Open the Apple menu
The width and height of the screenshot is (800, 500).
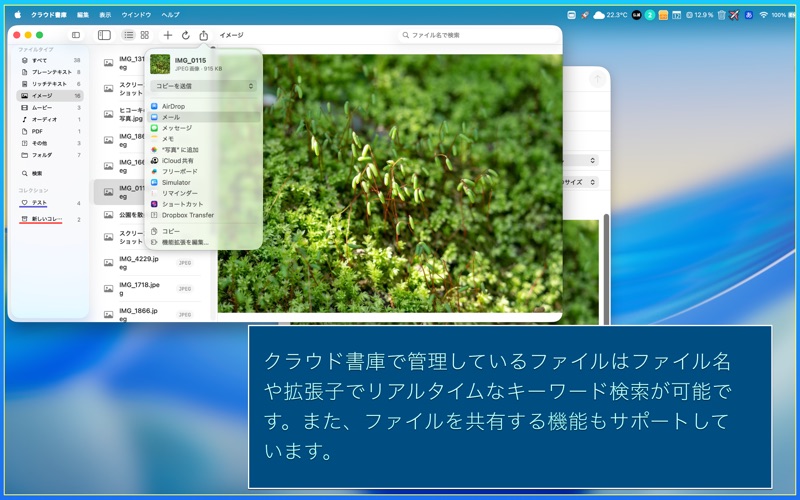pos(18,15)
